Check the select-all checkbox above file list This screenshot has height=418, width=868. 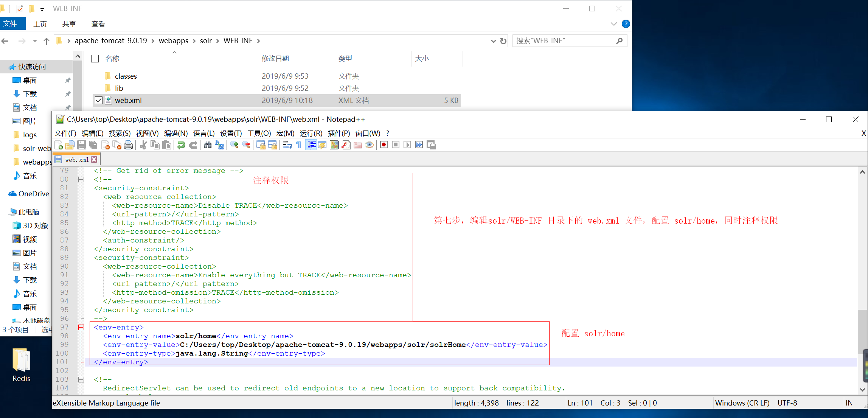pyautogui.click(x=95, y=59)
